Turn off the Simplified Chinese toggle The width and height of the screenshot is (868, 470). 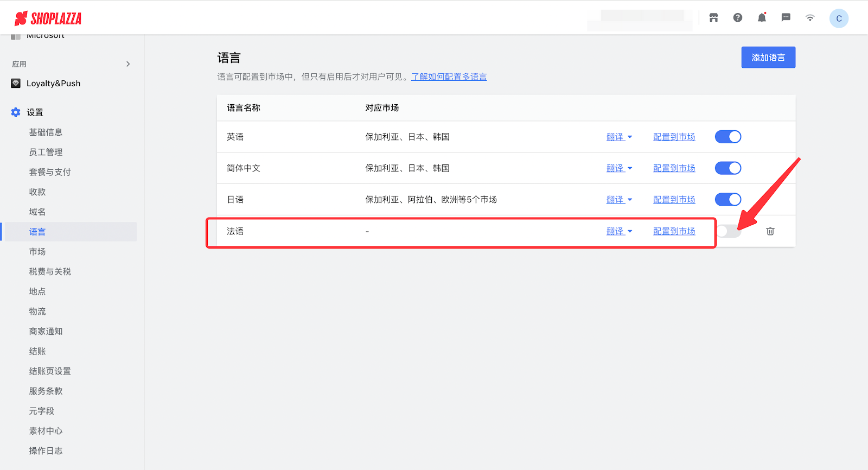coord(727,168)
